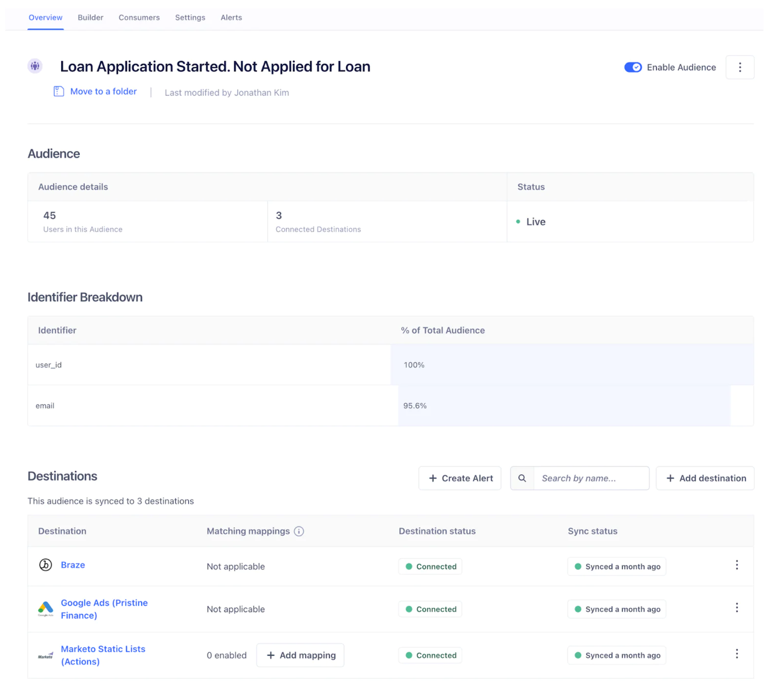Click the Add mapping button for Marketo
This screenshot has width=784, height=700.
[300, 655]
